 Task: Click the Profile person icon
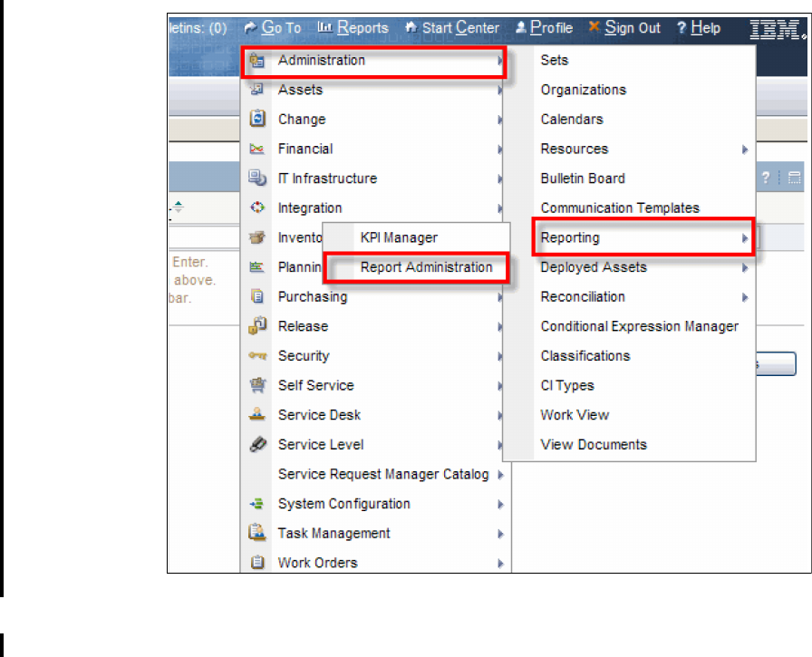(521, 27)
